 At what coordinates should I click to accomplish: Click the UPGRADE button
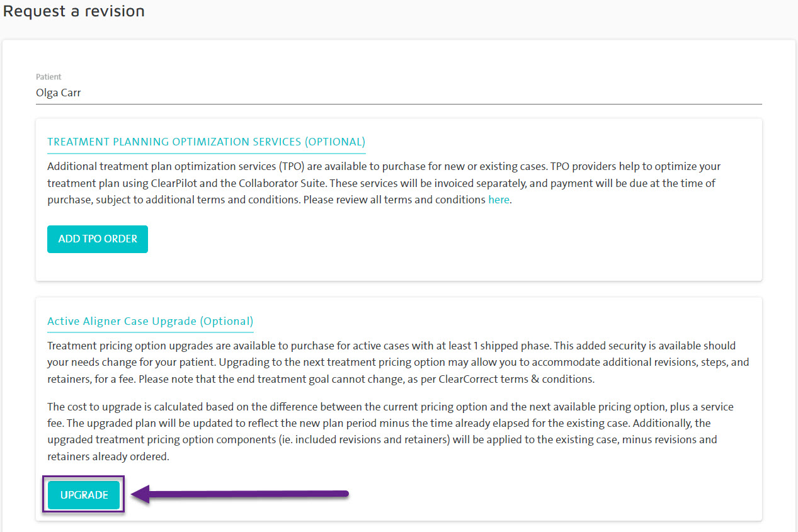coord(84,495)
